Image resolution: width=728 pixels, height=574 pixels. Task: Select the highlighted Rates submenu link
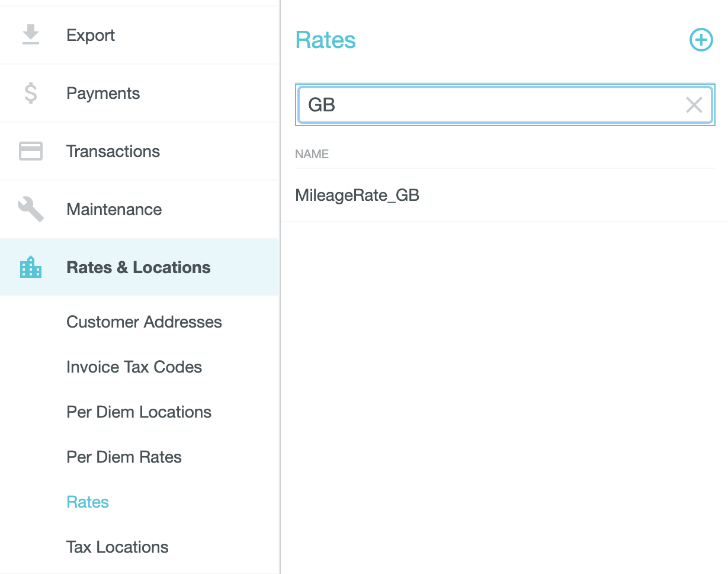(x=88, y=502)
